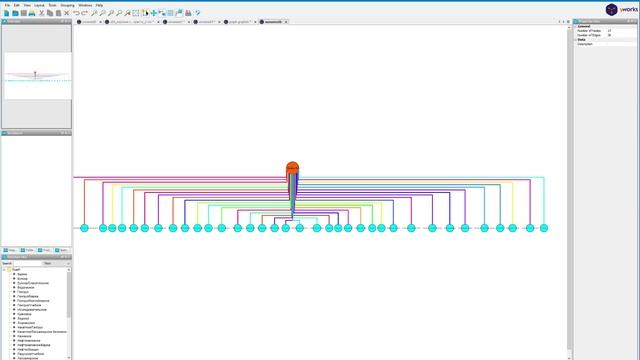Click the blue re-apply layout icon
Viewport: 640px width, 360px height.
tap(198, 13)
